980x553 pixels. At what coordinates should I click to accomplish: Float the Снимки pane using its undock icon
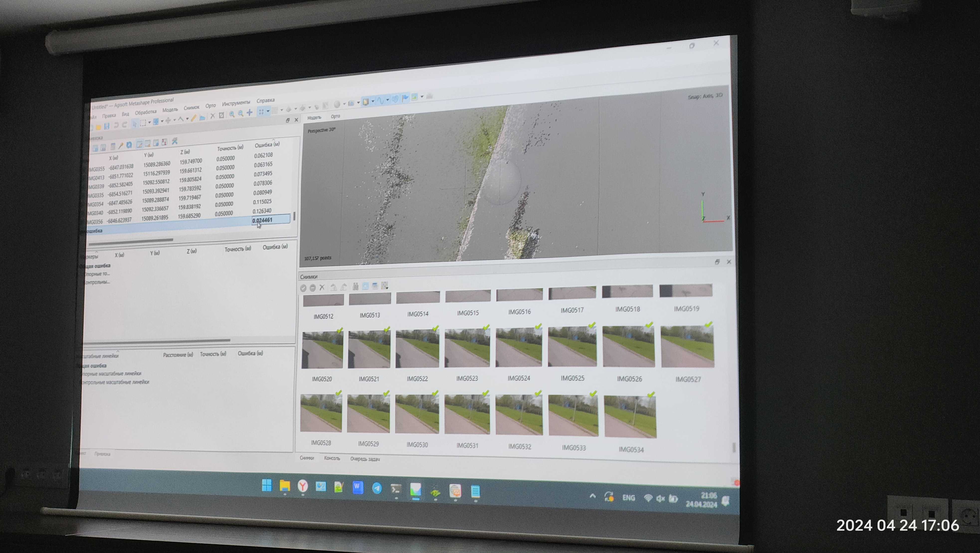(717, 262)
